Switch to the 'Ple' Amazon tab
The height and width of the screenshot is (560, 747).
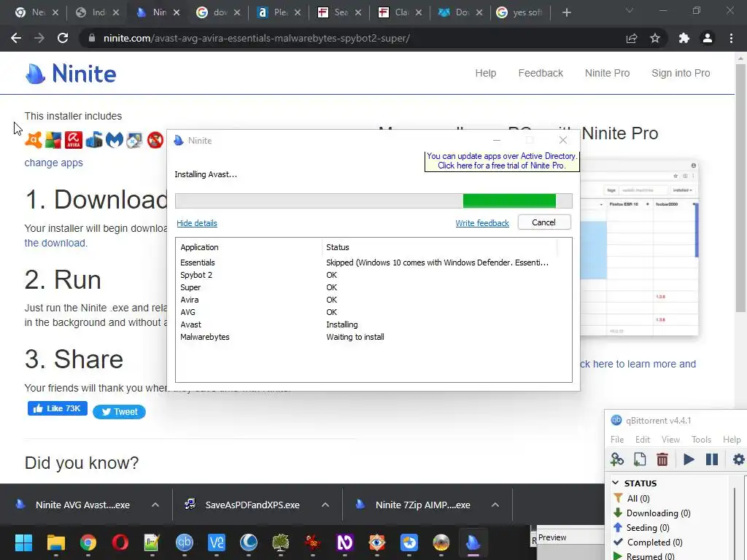(x=279, y=12)
